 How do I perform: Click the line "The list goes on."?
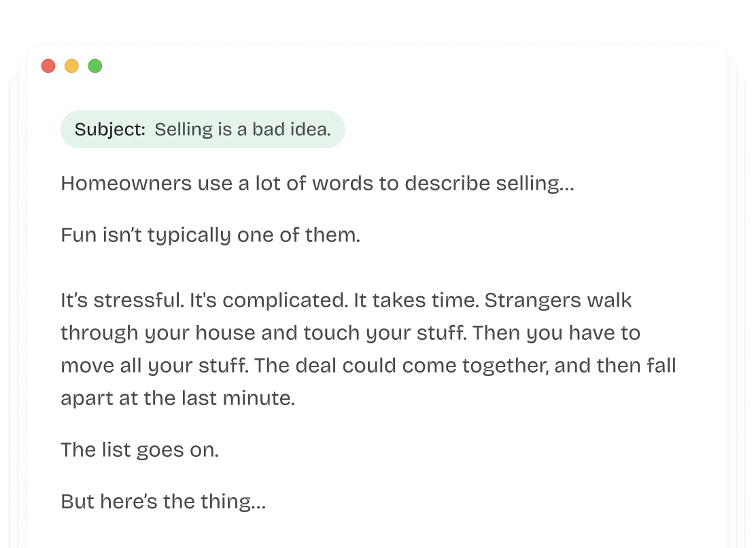click(x=139, y=450)
